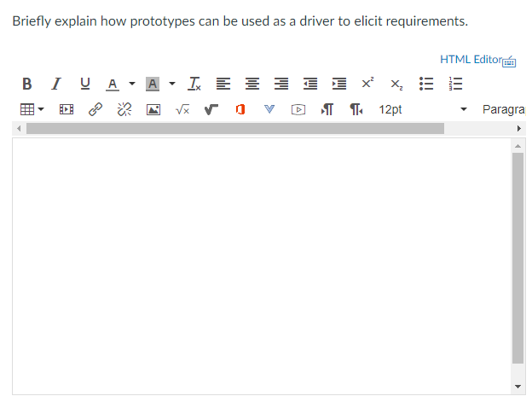This screenshot has height=402, width=532.
Task: Click inside the answer text area
Action: (262, 266)
